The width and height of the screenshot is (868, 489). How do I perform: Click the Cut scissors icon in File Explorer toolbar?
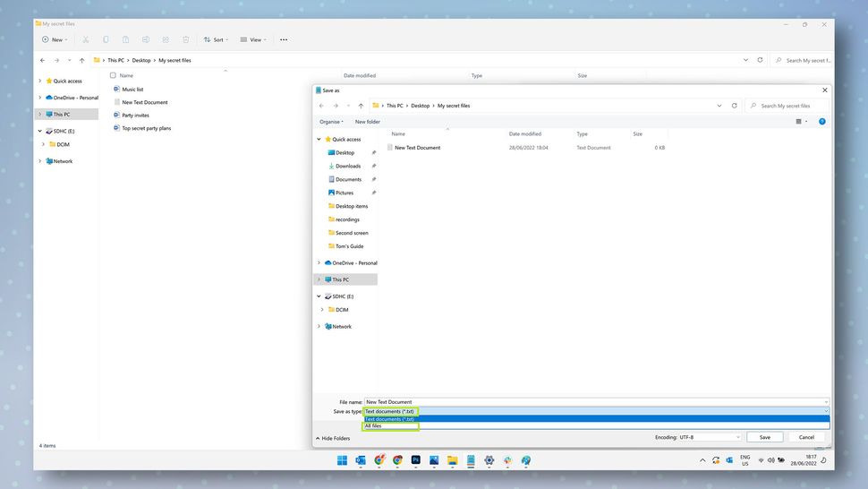point(86,40)
